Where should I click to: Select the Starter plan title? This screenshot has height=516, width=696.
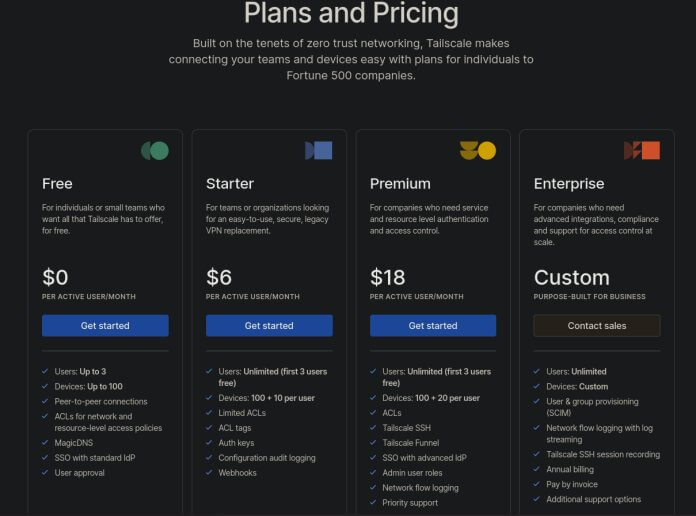click(230, 184)
